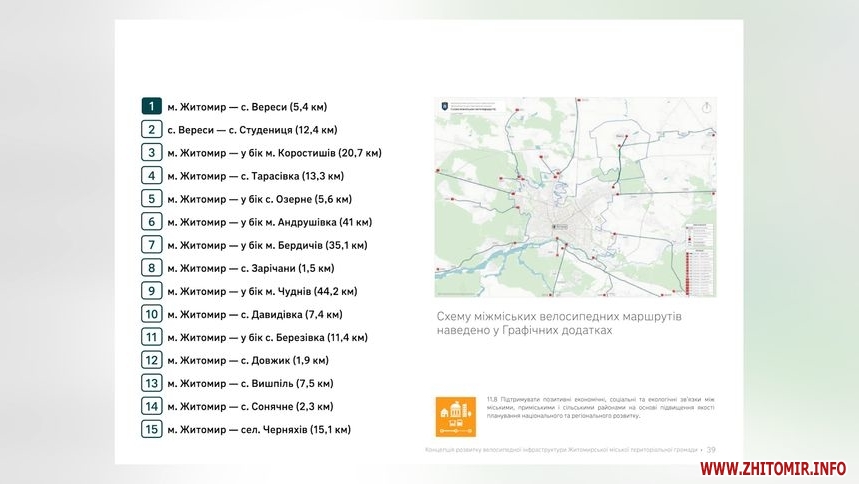859x484 pixels.
Task: Select route с. Вереси — с. Студениця
Action: [x=252, y=130]
